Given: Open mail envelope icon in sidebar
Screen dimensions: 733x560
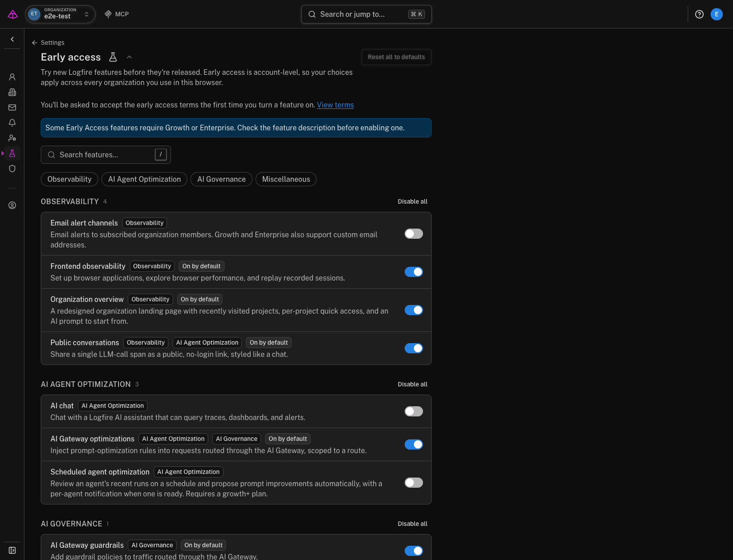Looking at the screenshot, I should point(12,107).
